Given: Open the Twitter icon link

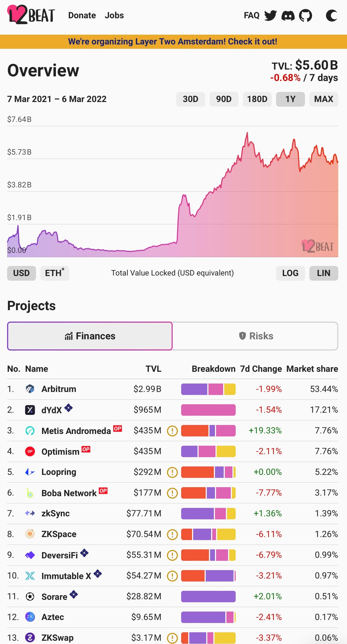Looking at the screenshot, I should click(270, 16).
